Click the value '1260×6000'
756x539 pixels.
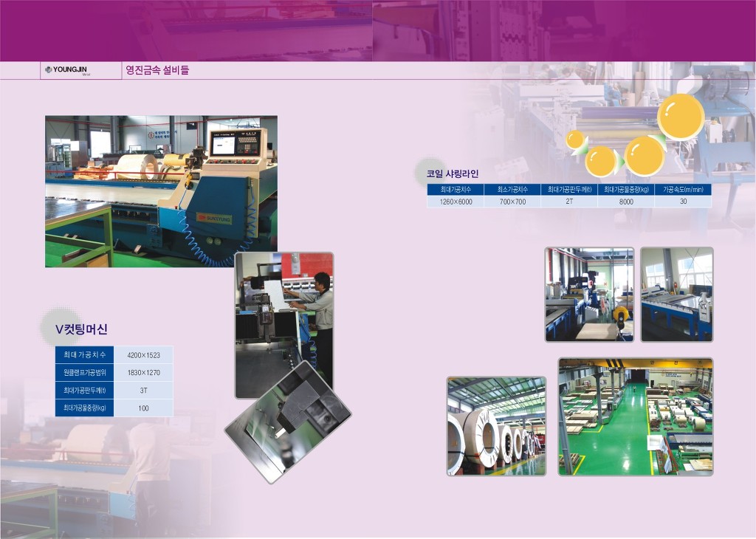(x=456, y=202)
